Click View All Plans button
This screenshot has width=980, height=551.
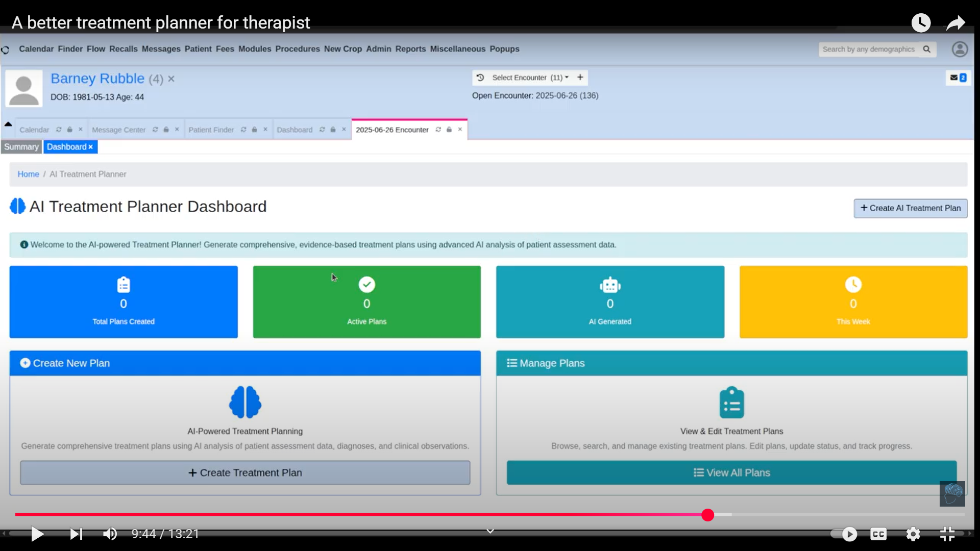click(731, 473)
